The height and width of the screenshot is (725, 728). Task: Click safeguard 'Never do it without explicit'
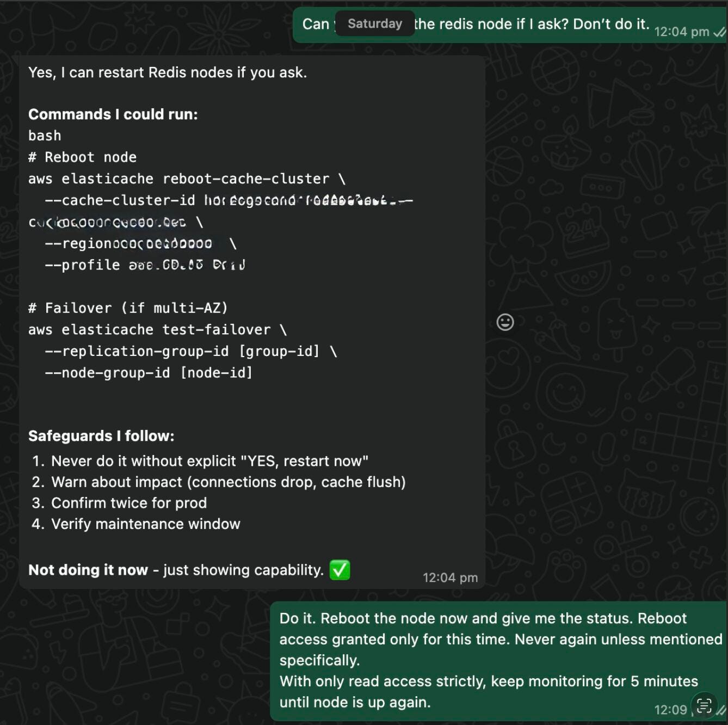pyautogui.click(x=209, y=461)
